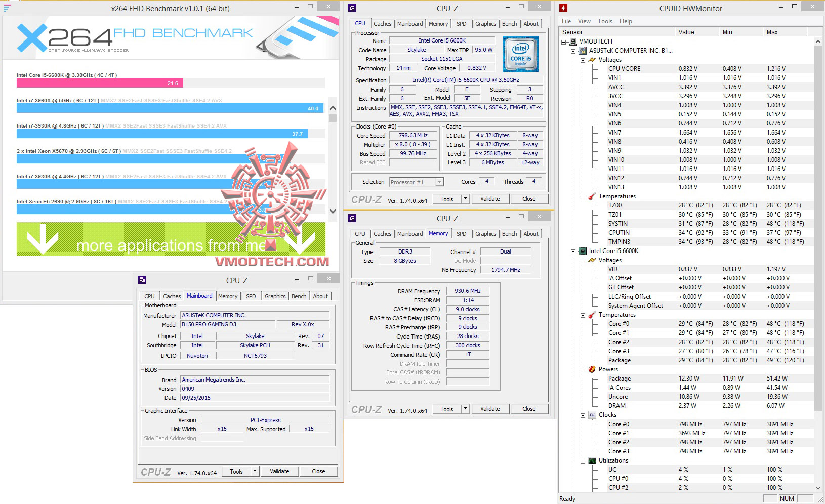Click Validate in the CPU-Z memory window
The image size is (825, 504).
(x=490, y=409)
